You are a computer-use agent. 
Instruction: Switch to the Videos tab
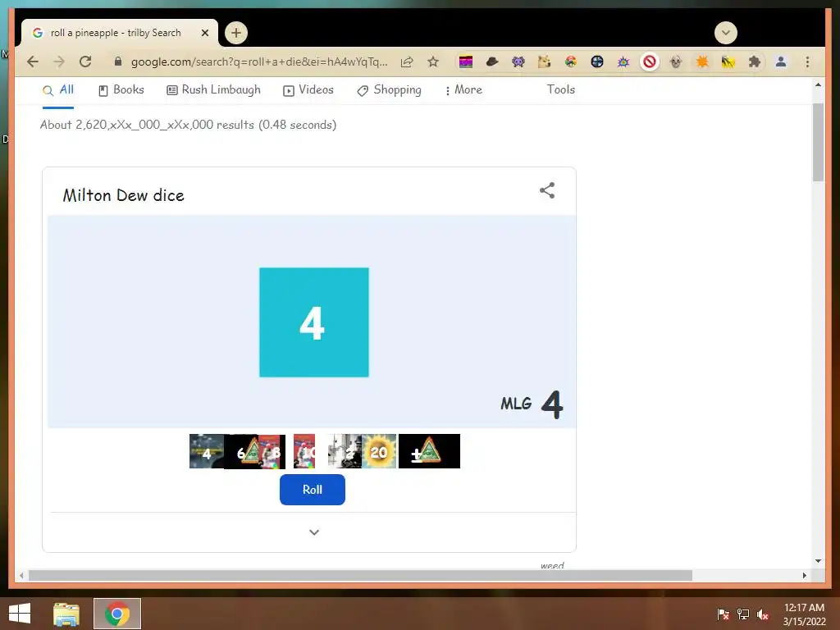308,90
